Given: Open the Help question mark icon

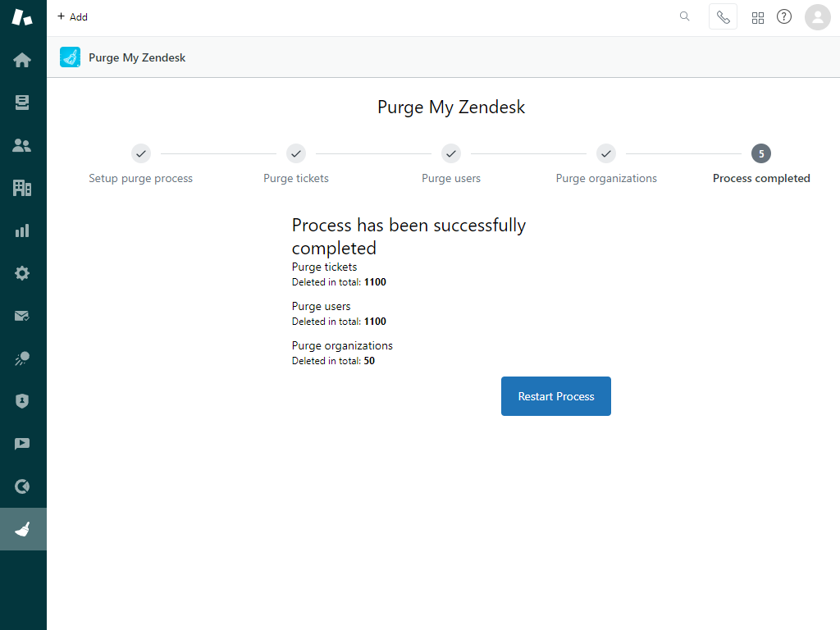Looking at the screenshot, I should pyautogui.click(x=783, y=16).
